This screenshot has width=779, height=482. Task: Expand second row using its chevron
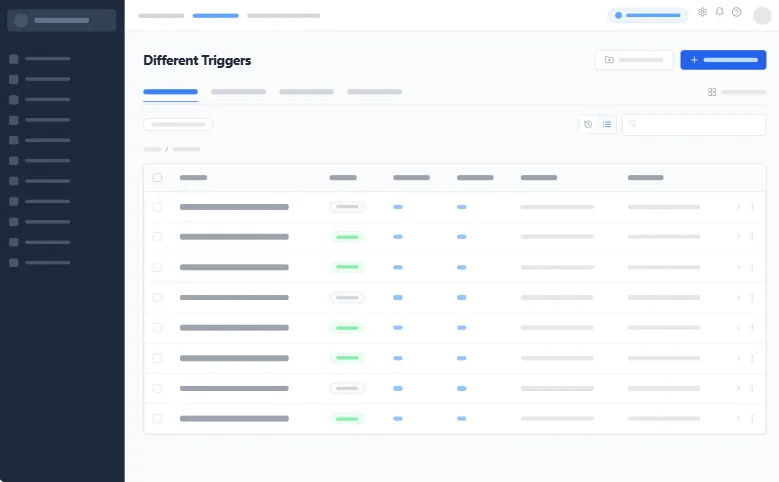[738, 237]
